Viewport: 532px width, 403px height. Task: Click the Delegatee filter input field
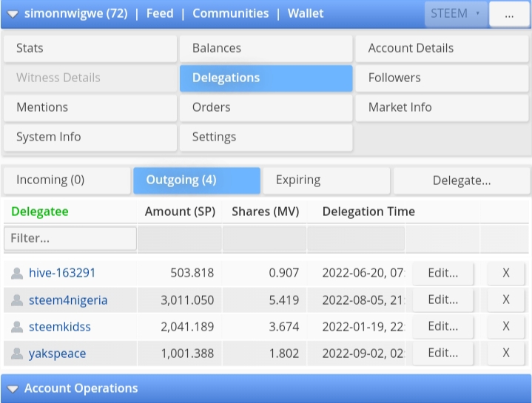70,239
